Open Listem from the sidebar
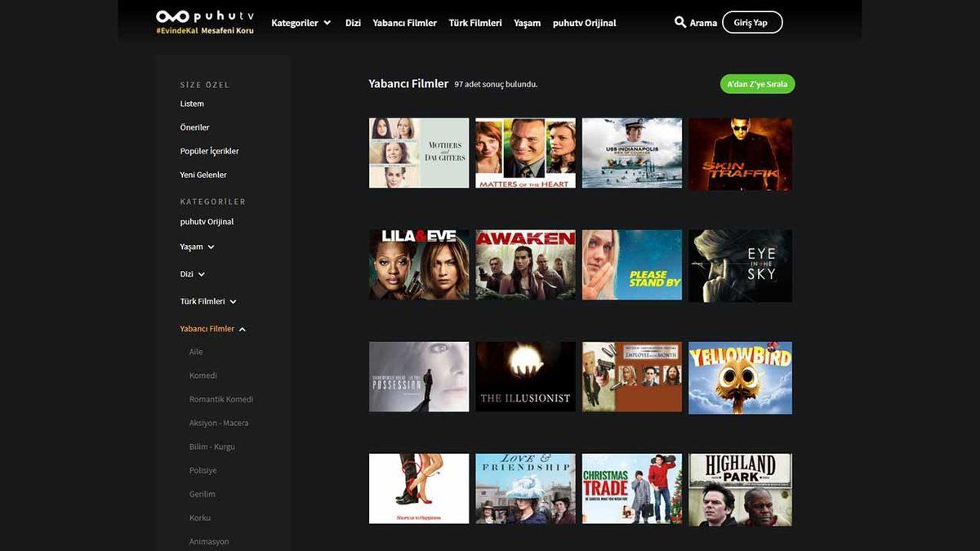 point(191,104)
